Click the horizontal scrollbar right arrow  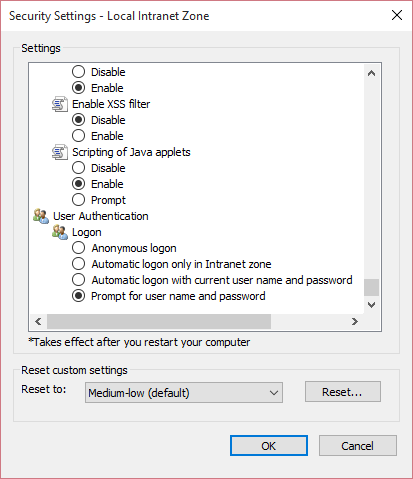point(355,321)
